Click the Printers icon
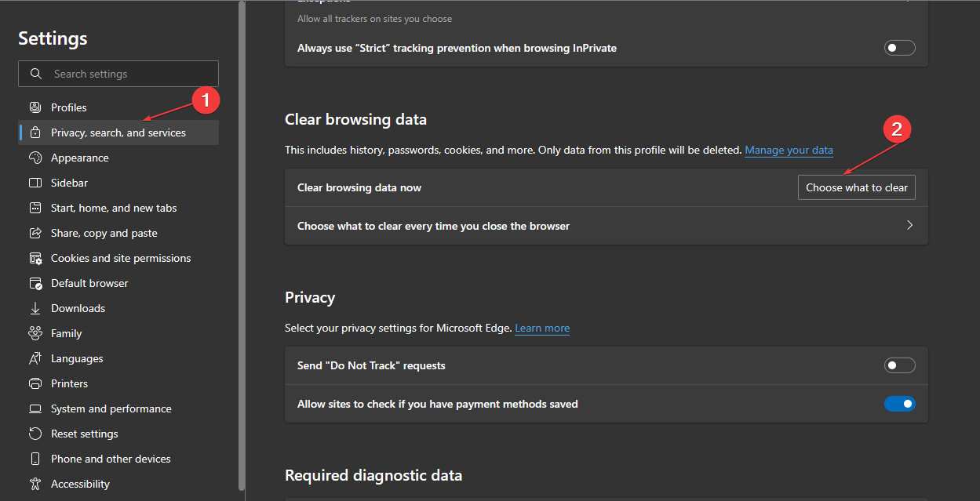 [35, 383]
